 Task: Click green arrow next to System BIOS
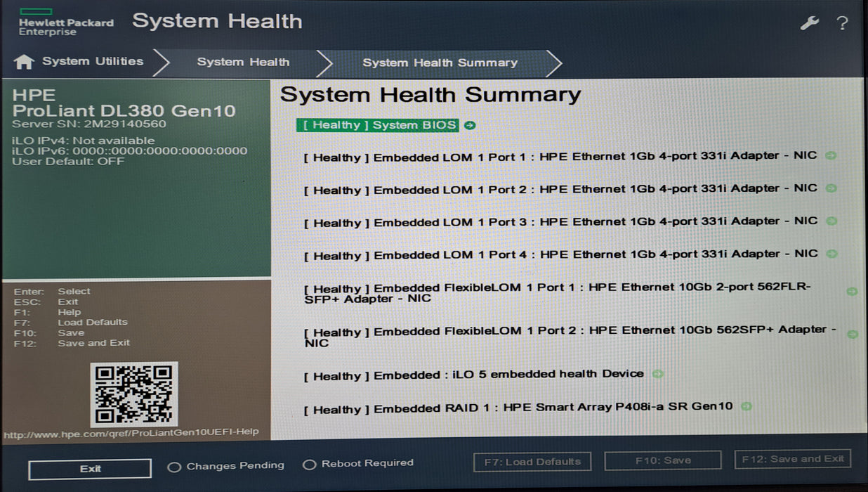470,125
